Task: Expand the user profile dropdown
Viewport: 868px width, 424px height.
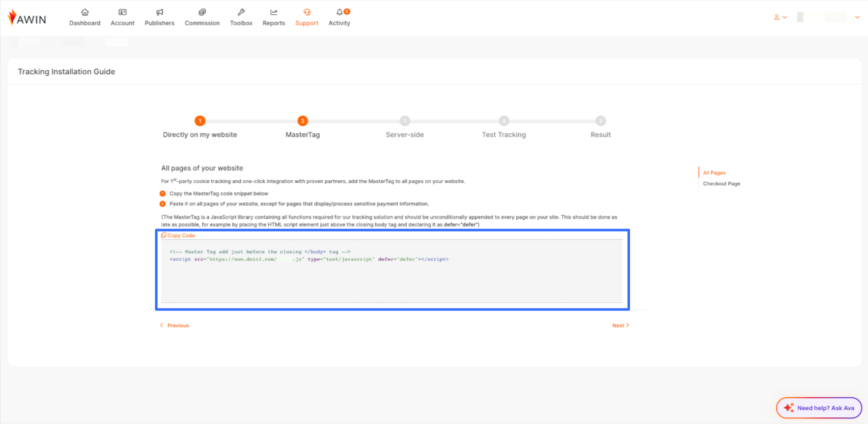Action: click(x=780, y=17)
